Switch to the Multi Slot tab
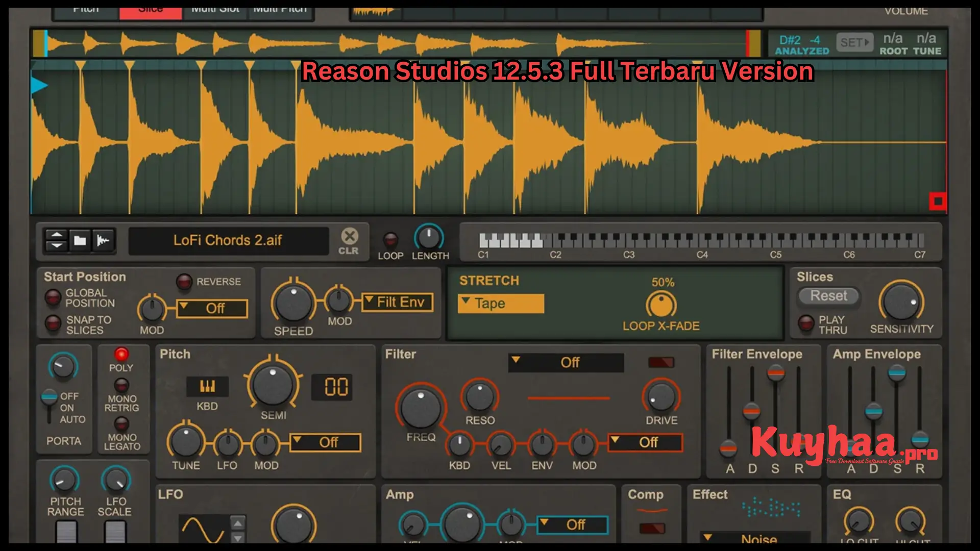Screen dimensions: 980x551 coord(215,13)
